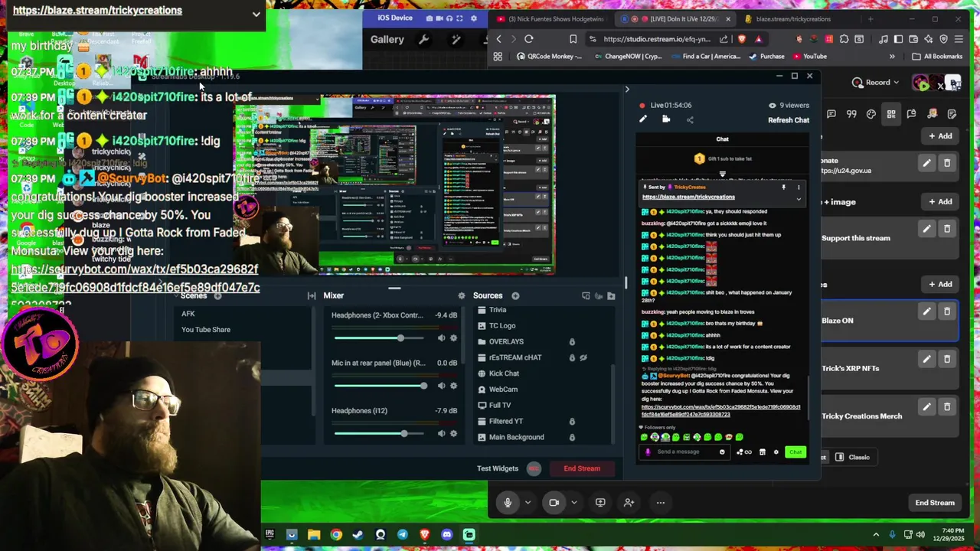Toggle lock on OVERLAYS source
The image size is (980, 551).
point(572,341)
